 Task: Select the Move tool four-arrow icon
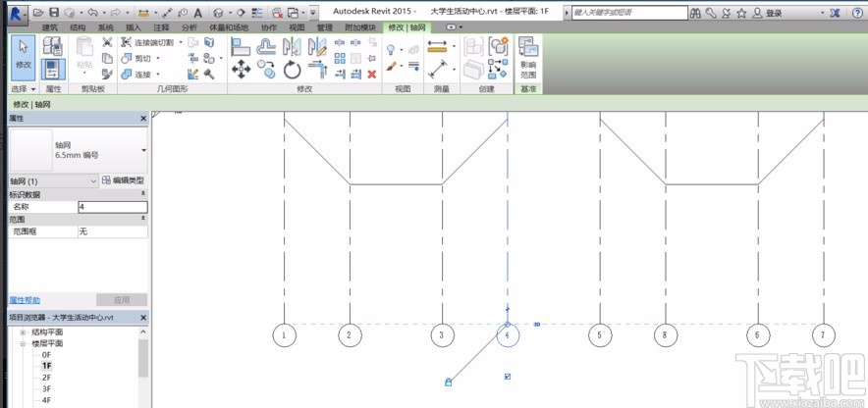(241, 70)
